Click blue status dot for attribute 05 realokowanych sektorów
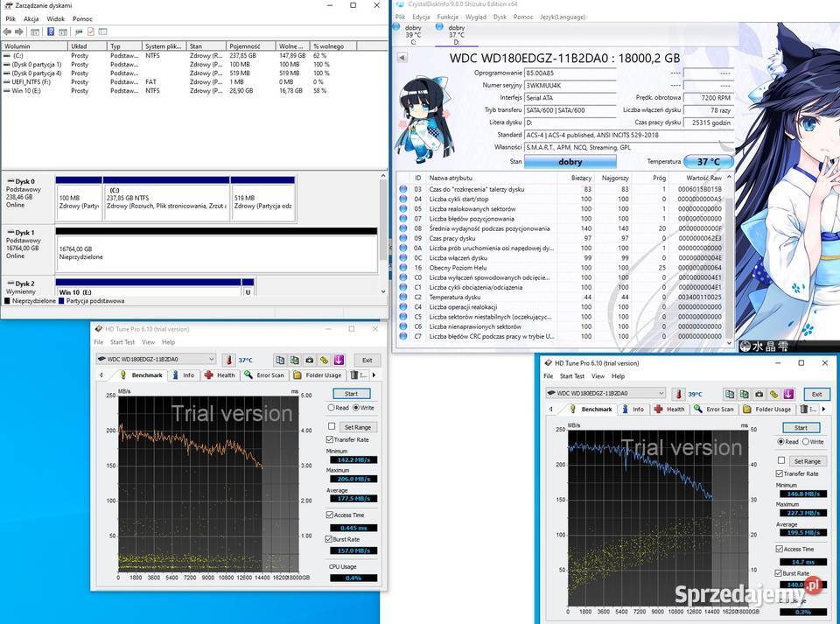The image size is (840, 624). (x=402, y=209)
